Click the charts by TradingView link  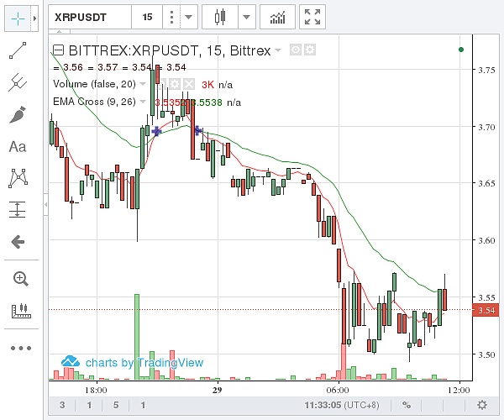[133, 363]
